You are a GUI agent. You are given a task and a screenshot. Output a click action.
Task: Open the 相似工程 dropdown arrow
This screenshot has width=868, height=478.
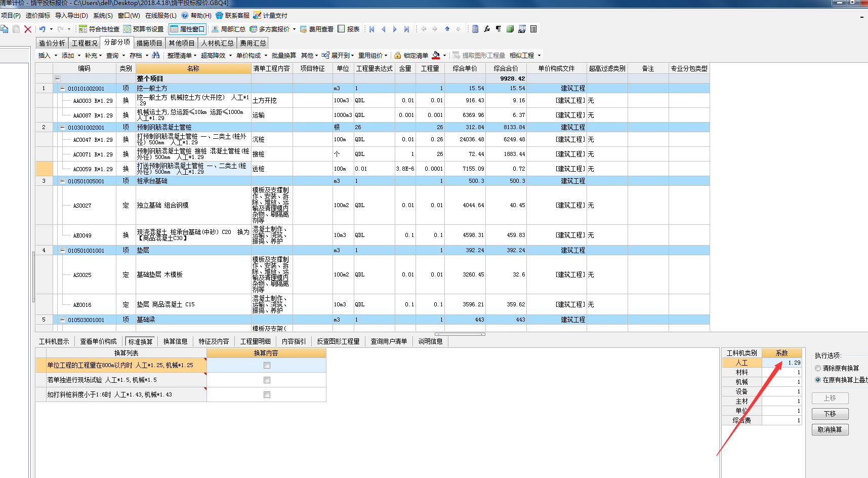pyautogui.click(x=539, y=56)
